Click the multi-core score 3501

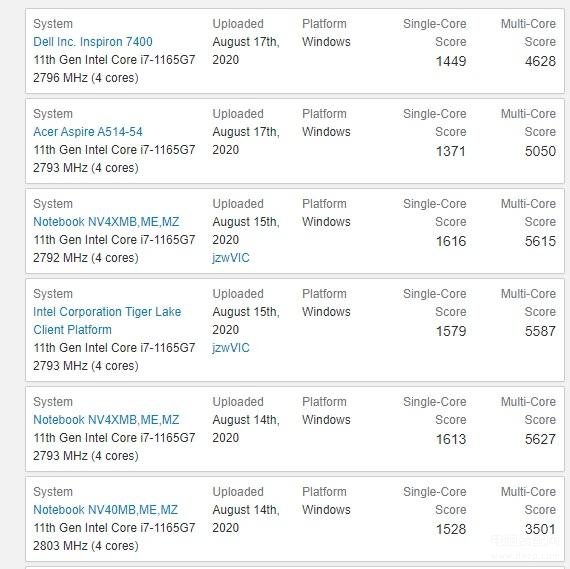coord(540,529)
